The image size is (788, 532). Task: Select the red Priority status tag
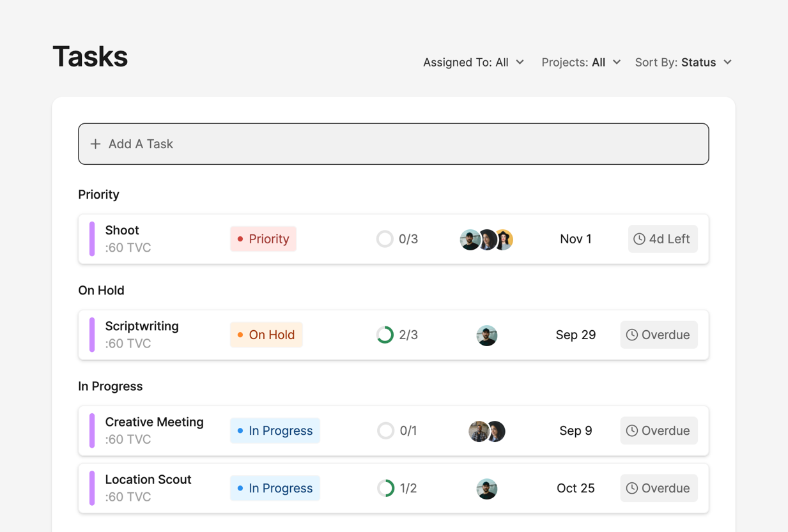[263, 239]
